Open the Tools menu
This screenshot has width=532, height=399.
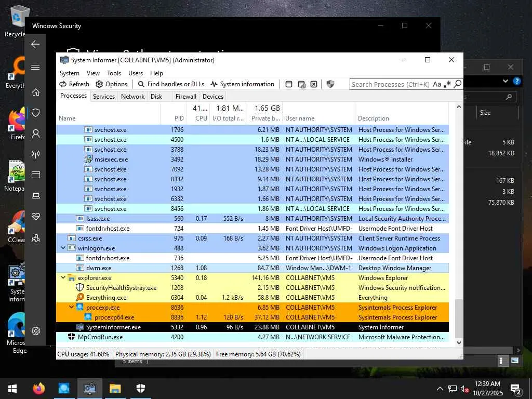114,73
